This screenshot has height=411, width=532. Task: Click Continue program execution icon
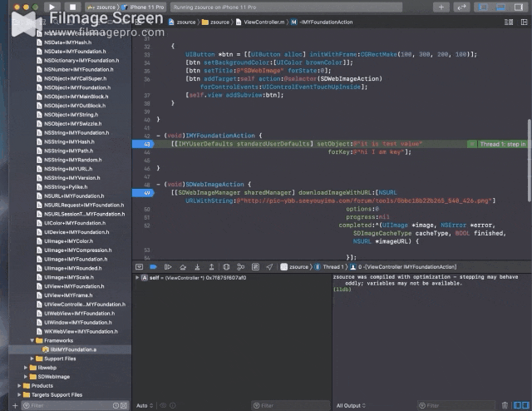click(x=168, y=266)
